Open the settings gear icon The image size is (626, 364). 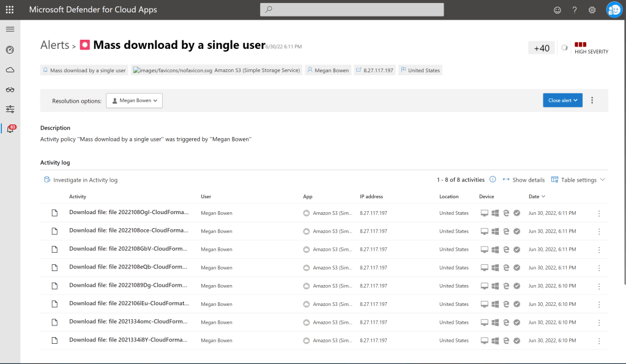tap(592, 10)
